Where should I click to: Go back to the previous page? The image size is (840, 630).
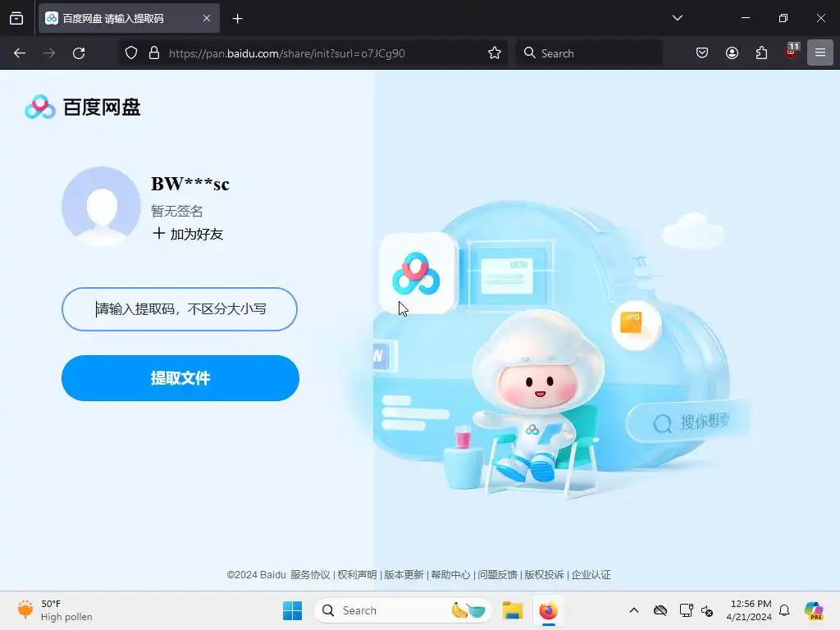pos(20,53)
